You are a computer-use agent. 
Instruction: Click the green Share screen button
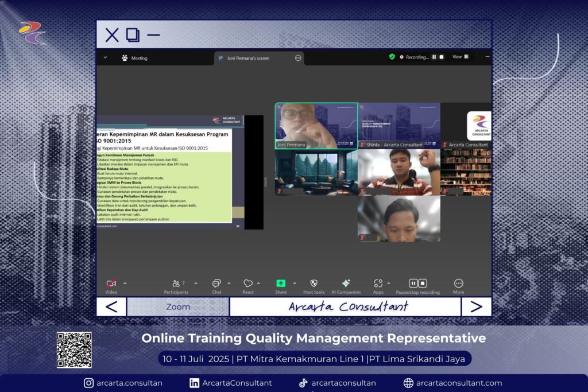click(x=281, y=284)
